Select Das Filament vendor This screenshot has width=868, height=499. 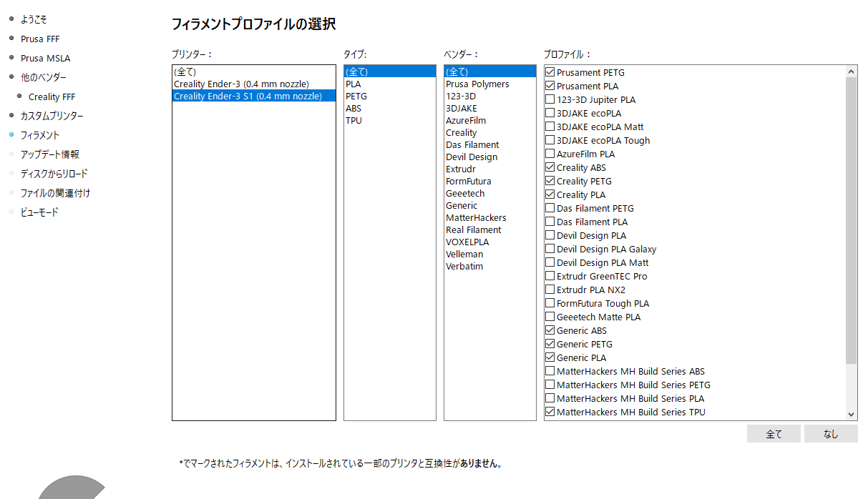click(x=490, y=144)
